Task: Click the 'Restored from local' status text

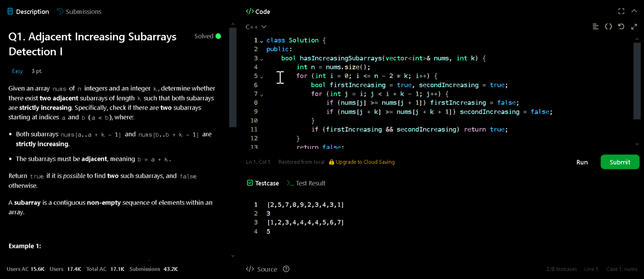Action: coord(302,162)
